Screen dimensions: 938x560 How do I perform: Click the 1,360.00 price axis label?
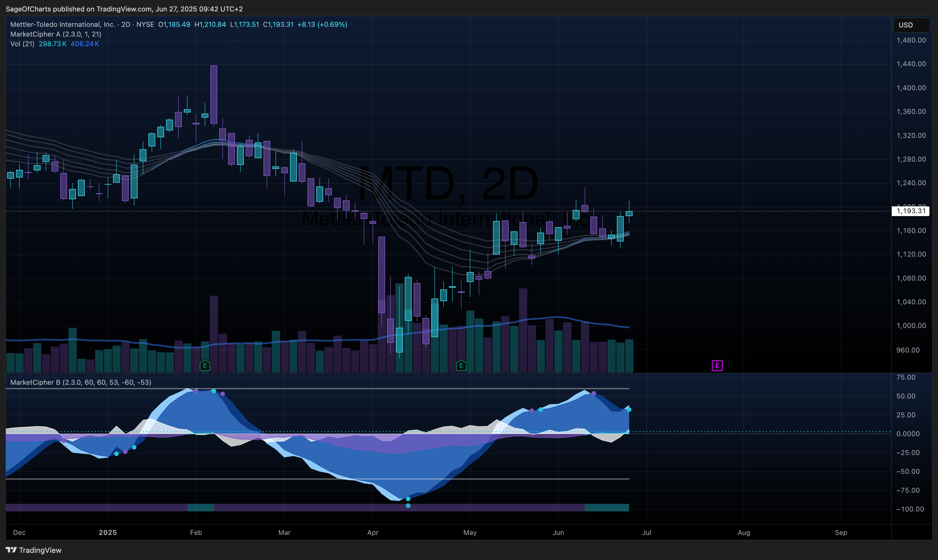coord(911,112)
